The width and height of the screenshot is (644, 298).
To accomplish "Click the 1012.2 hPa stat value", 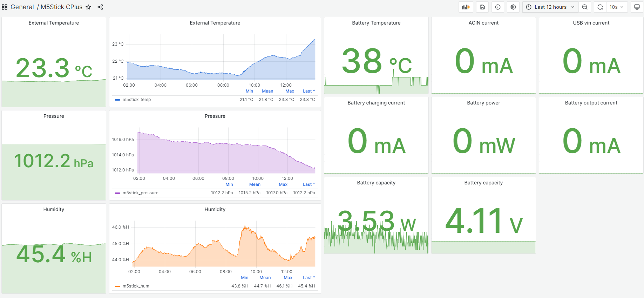I will [x=54, y=161].
